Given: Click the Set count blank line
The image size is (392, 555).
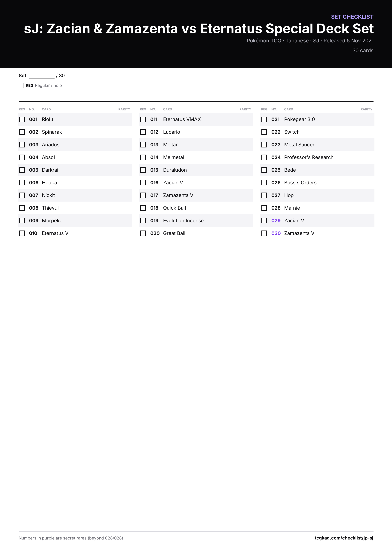Looking at the screenshot, I should 42,76.
